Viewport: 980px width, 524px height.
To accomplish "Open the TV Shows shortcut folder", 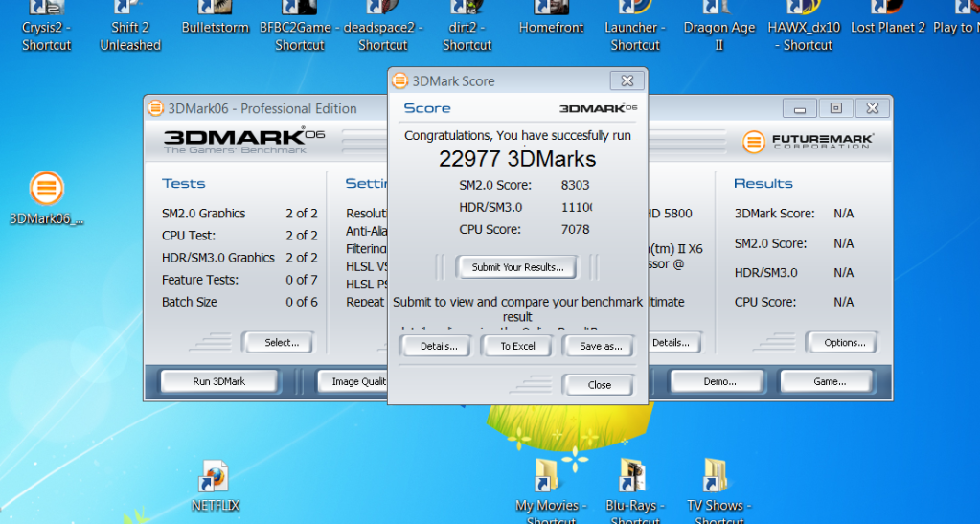I will tap(718, 491).
